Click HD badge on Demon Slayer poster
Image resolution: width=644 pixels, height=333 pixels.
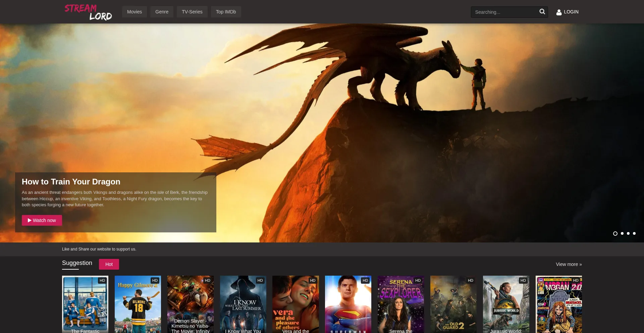[x=208, y=280]
